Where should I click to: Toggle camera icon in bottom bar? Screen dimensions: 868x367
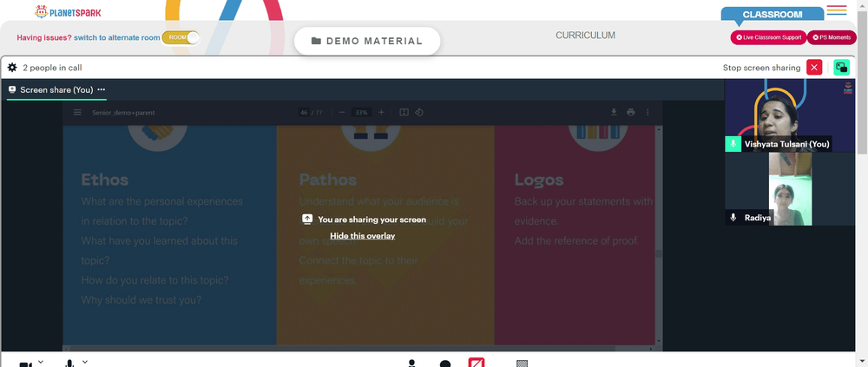[x=25, y=364]
